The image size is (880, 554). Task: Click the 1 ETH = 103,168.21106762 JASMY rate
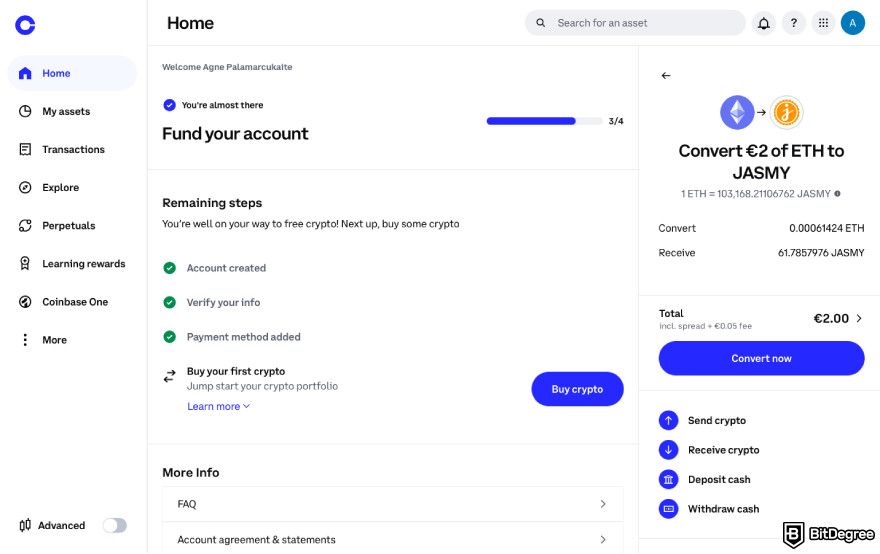click(755, 194)
